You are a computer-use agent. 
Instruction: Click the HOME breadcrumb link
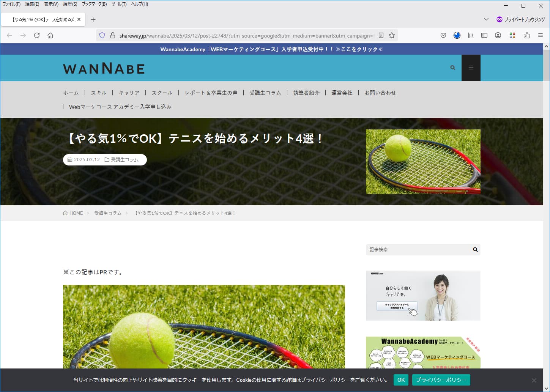[x=73, y=213]
